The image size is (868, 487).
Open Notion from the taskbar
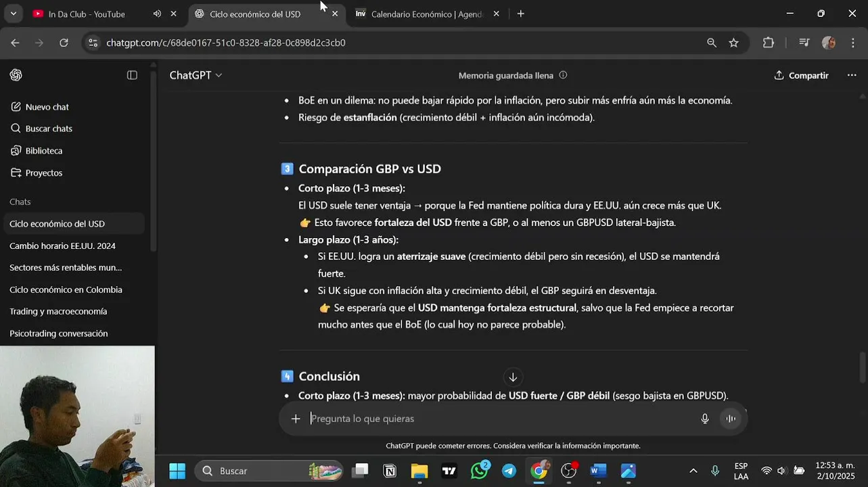click(390, 471)
